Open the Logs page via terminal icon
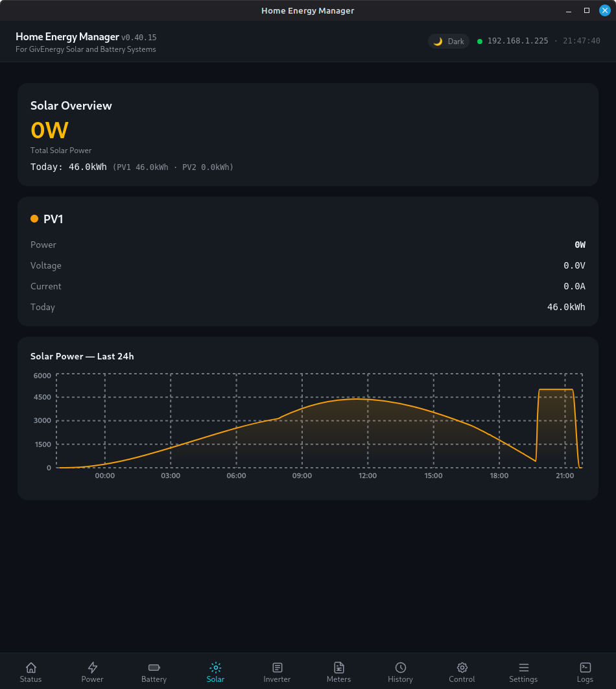616x689 pixels. [x=586, y=668]
